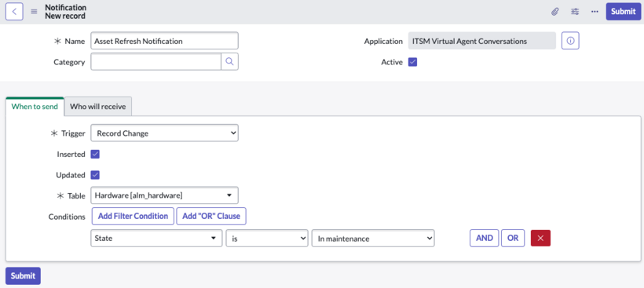
Task: Open the more options ellipsis menu
Action: [595, 12]
